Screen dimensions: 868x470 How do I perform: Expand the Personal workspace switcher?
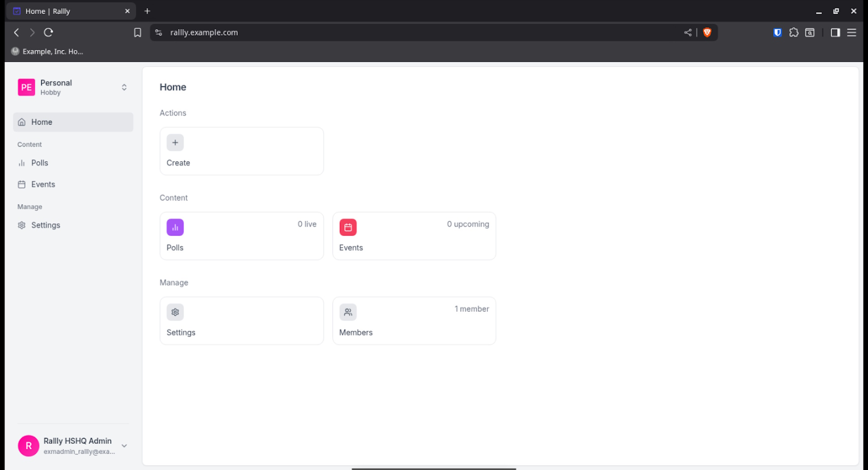(124, 87)
